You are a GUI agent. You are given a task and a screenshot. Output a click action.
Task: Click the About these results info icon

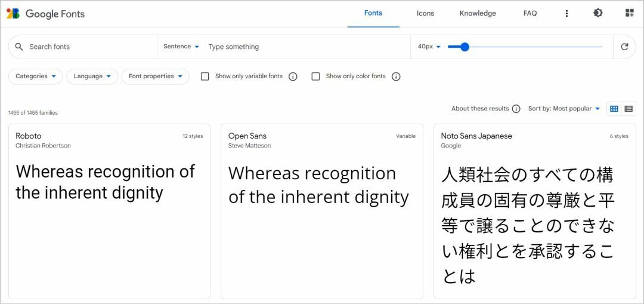pos(516,109)
